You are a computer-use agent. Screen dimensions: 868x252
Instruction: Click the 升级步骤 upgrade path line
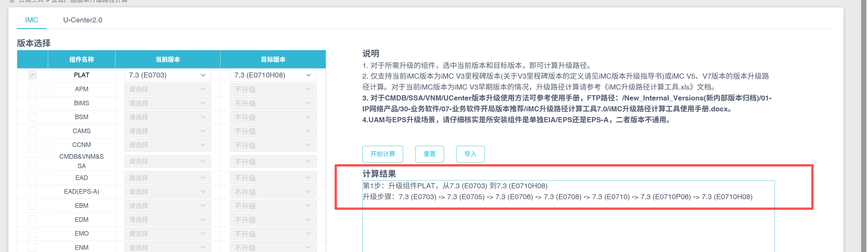tap(557, 197)
